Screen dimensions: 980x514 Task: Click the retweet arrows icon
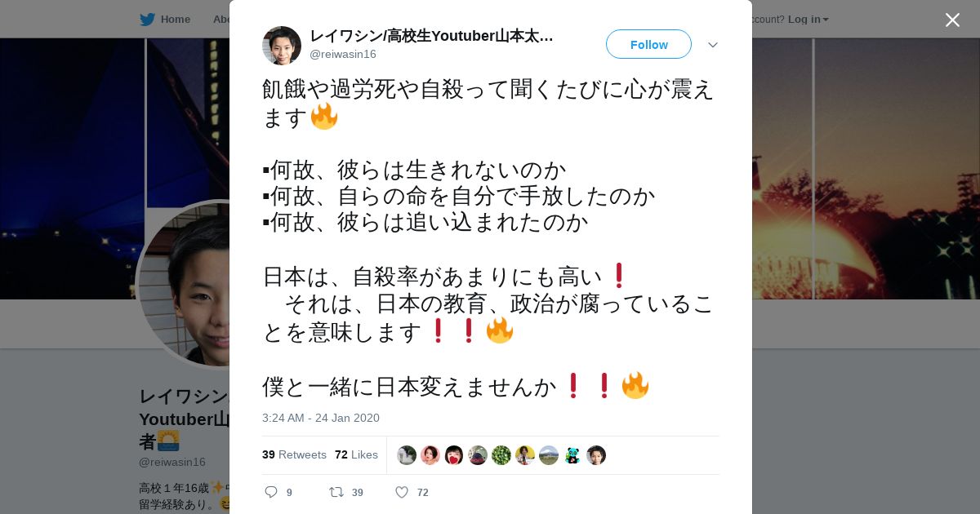pyautogui.click(x=336, y=492)
